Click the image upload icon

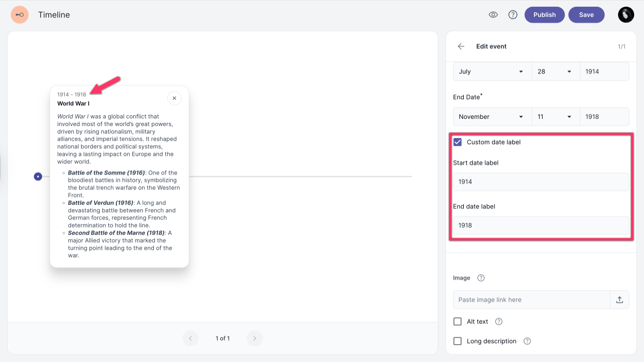[619, 300]
